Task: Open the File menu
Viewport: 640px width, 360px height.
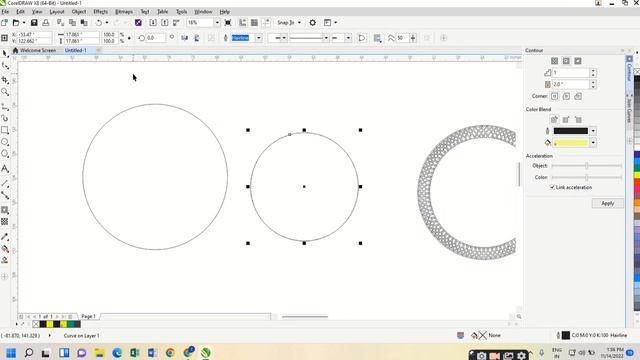Action: coord(5,11)
